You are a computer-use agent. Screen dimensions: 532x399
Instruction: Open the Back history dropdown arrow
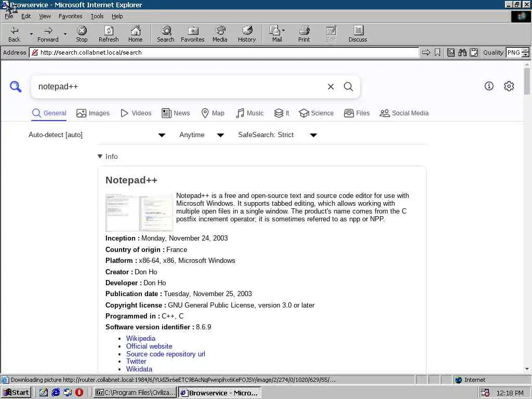pos(31,34)
